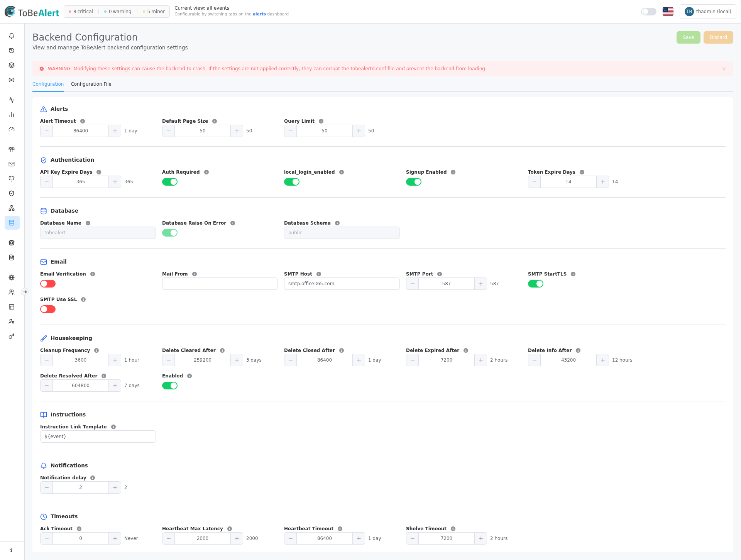Dismiss the warning banner

[724, 69]
